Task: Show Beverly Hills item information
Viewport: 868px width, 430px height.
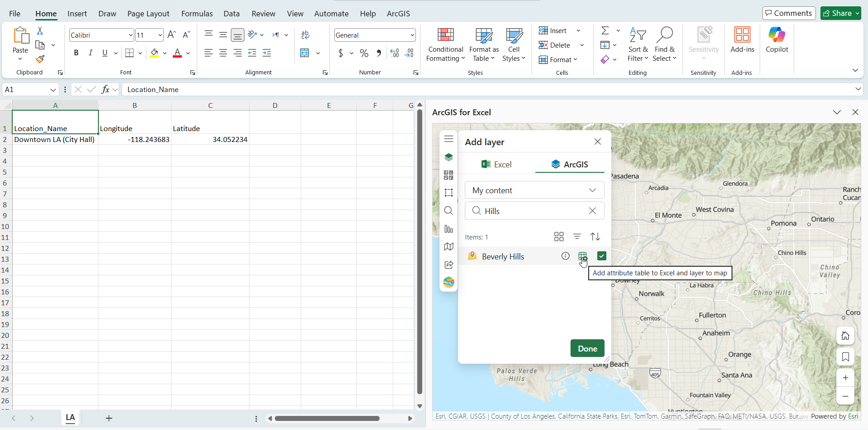Action: (565, 256)
